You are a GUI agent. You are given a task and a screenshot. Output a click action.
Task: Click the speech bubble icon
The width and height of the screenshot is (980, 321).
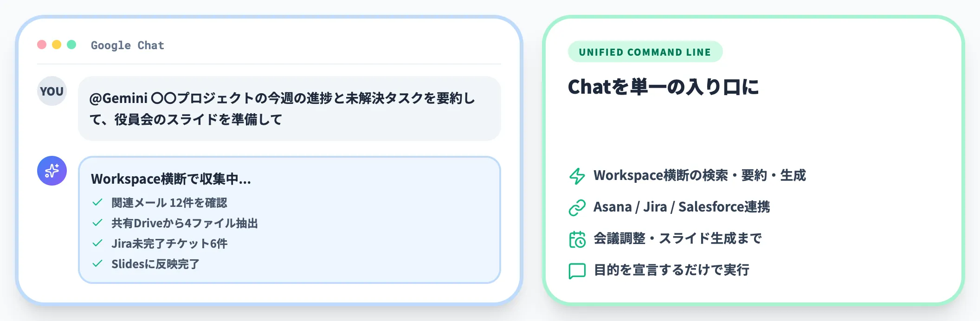(577, 270)
